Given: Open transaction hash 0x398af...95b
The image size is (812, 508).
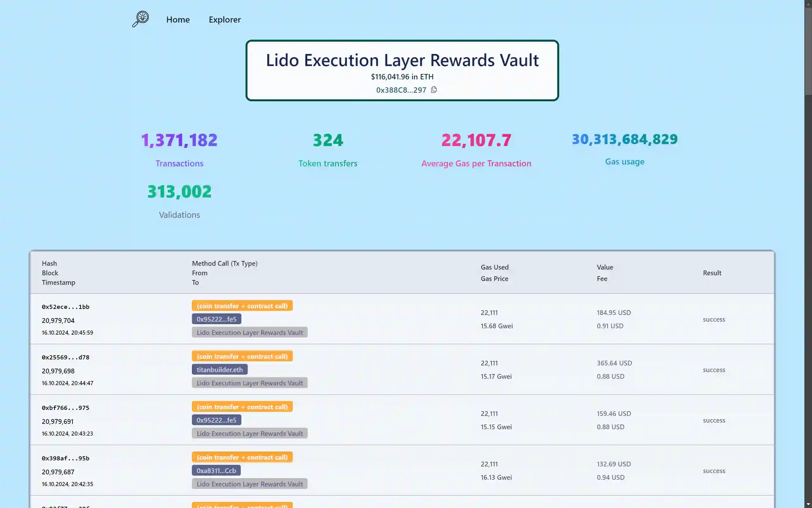Looking at the screenshot, I should tap(65, 458).
